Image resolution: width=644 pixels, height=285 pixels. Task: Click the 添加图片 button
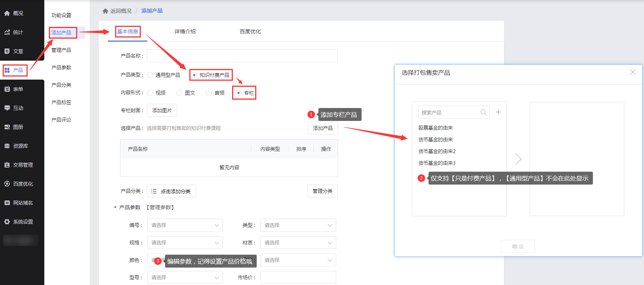162,110
